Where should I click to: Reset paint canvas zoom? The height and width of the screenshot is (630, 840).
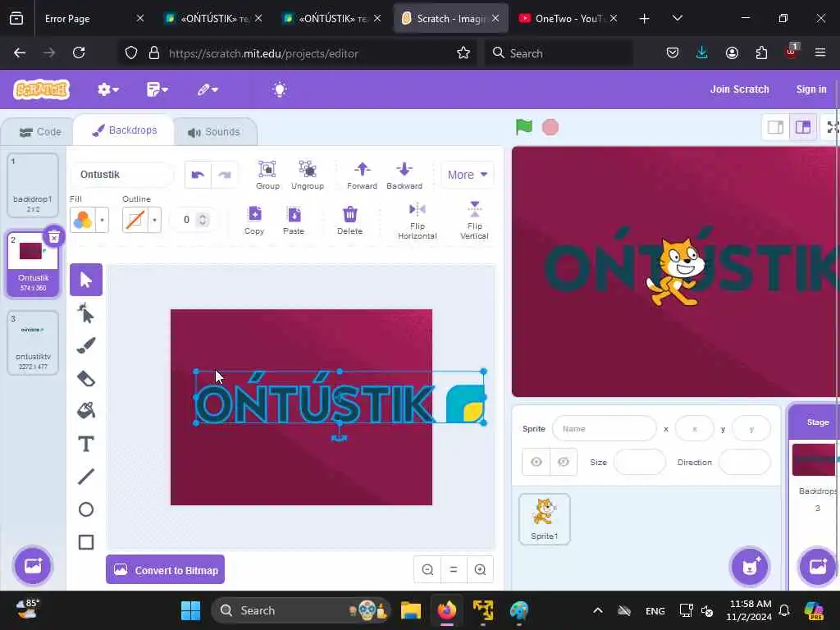coord(454,569)
